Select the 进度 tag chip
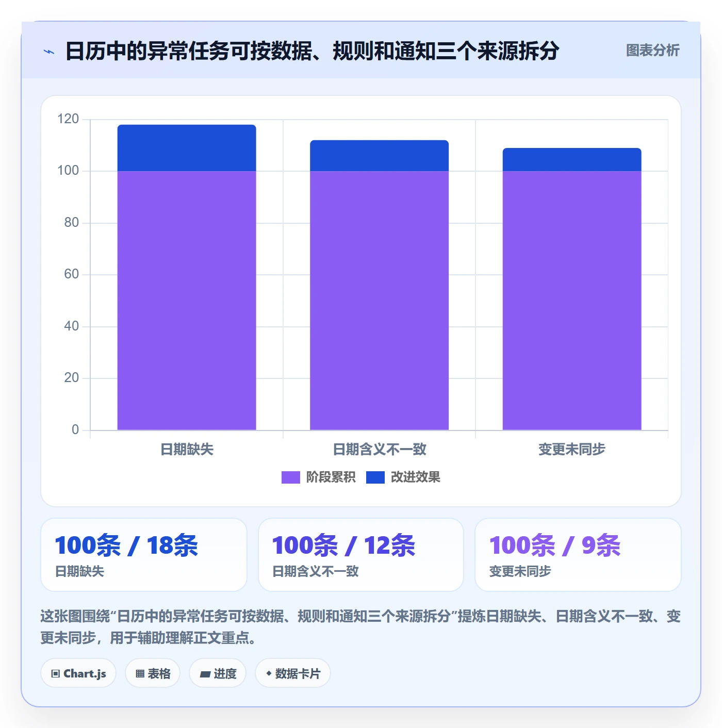The width and height of the screenshot is (722, 728). point(218,673)
